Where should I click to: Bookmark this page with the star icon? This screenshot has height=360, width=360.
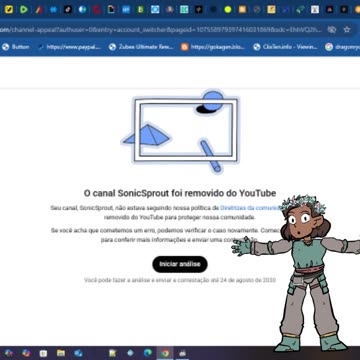coord(347,30)
